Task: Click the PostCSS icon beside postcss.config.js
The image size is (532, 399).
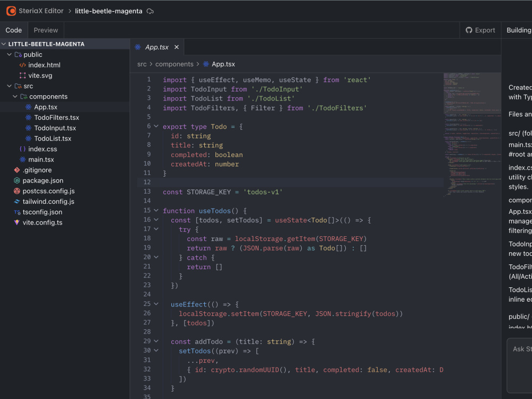Action: coord(17,191)
